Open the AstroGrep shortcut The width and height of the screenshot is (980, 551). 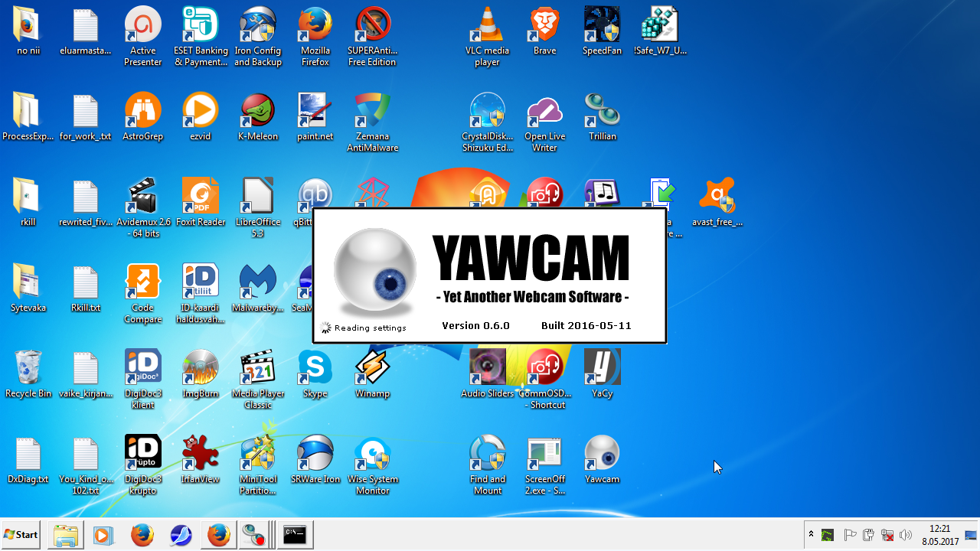[143, 117]
